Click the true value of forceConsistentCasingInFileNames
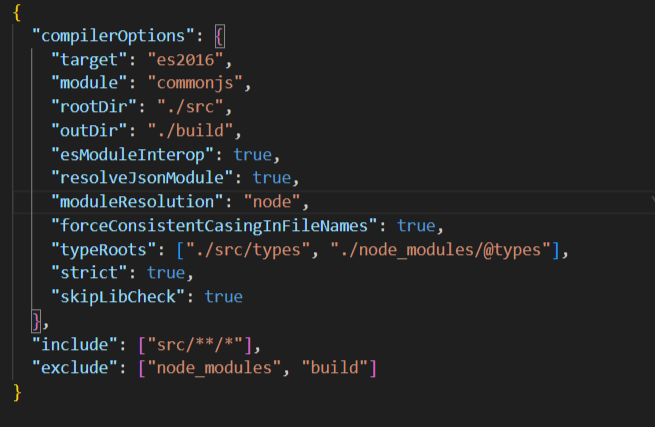Viewport: 655px width, 427px height. coord(416,226)
